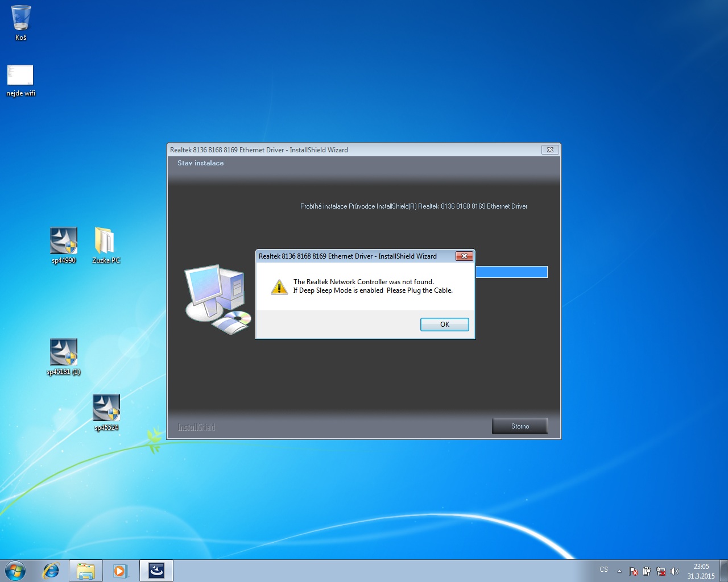Click the InstallShield setup taskbar button
The width and height of the screenshot is (728, 582).
click(156, 571)
